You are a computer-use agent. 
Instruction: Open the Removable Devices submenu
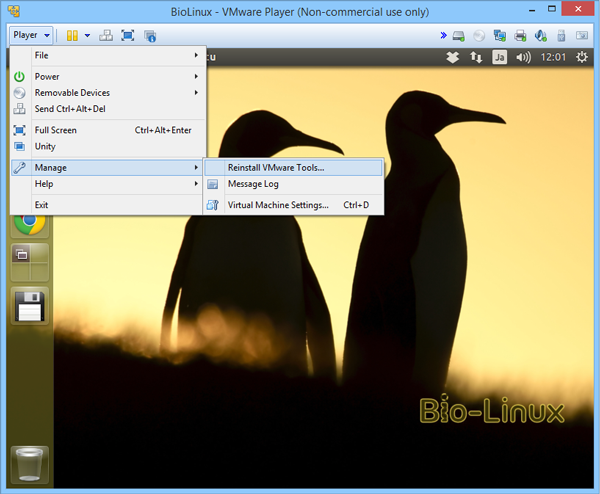[107, 93]
